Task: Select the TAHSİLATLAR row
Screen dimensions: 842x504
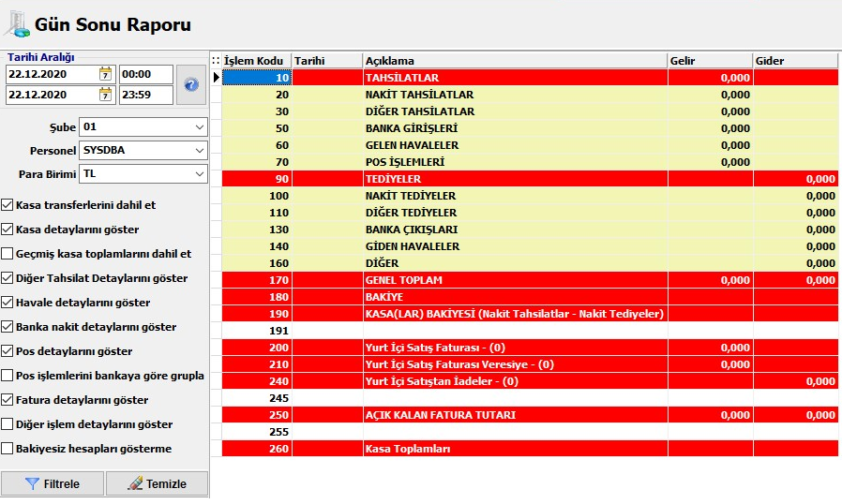Action: click(x=530, y=78)
